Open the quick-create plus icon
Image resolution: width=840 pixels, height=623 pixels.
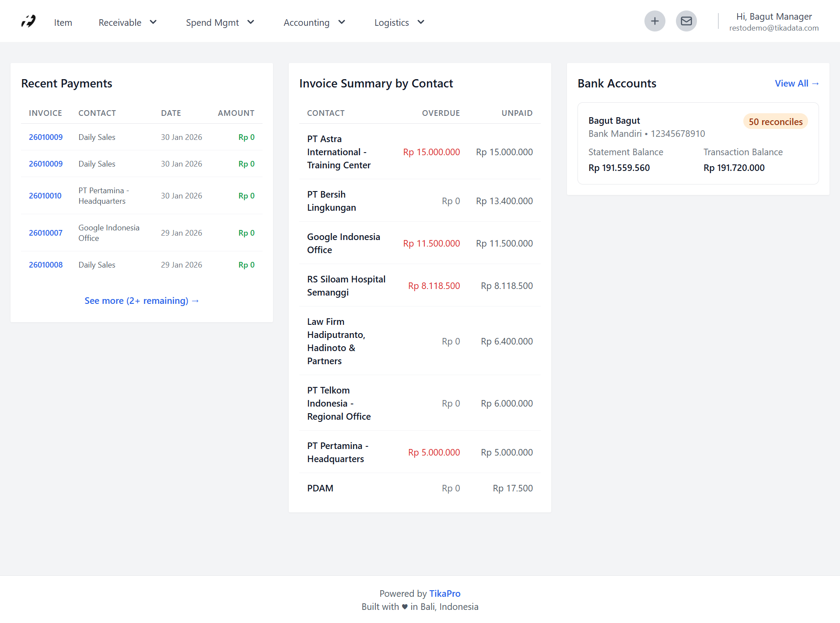pos(654,21)
